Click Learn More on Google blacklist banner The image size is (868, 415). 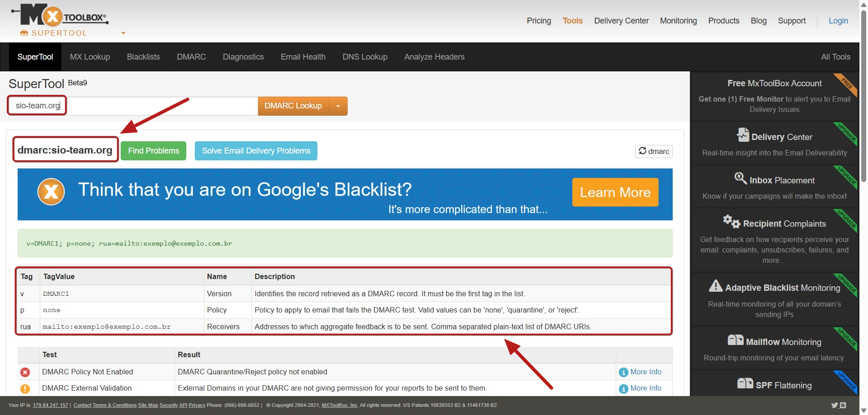click(615, 192)
